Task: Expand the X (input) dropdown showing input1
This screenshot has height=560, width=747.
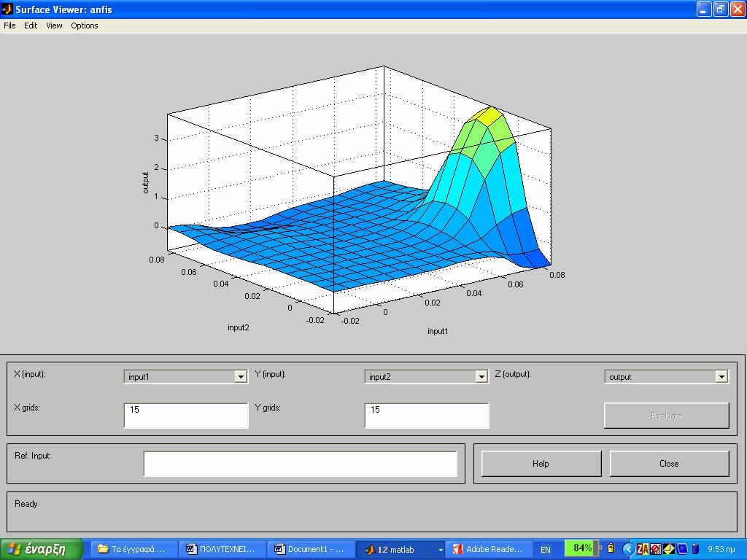Action: pyautogui.click(x=241, y=377)
